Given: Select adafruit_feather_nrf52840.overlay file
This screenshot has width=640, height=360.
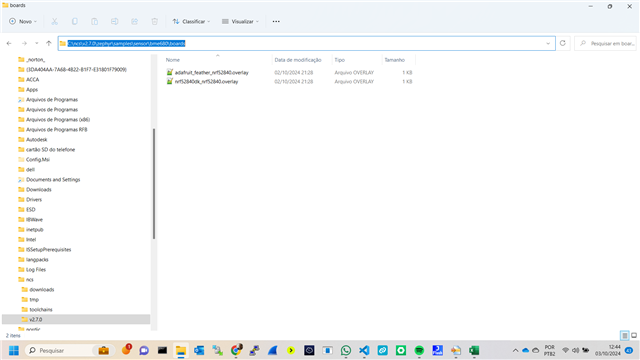Looking at the screenshot, I should click(211, 72).
